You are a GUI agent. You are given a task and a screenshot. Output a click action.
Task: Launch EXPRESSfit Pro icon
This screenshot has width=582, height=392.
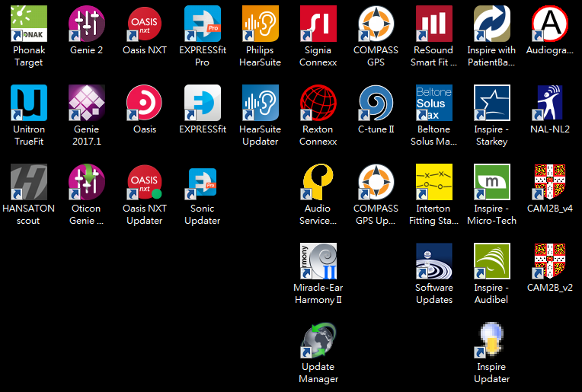[203, 24]
